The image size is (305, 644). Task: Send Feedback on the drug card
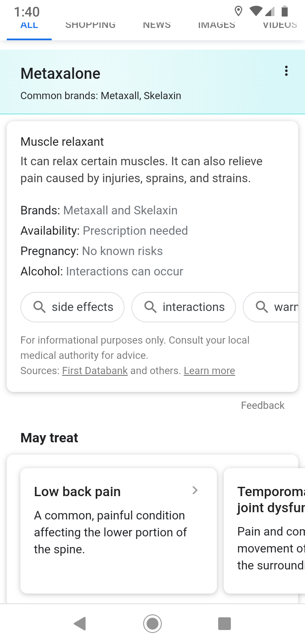(263, 405)
